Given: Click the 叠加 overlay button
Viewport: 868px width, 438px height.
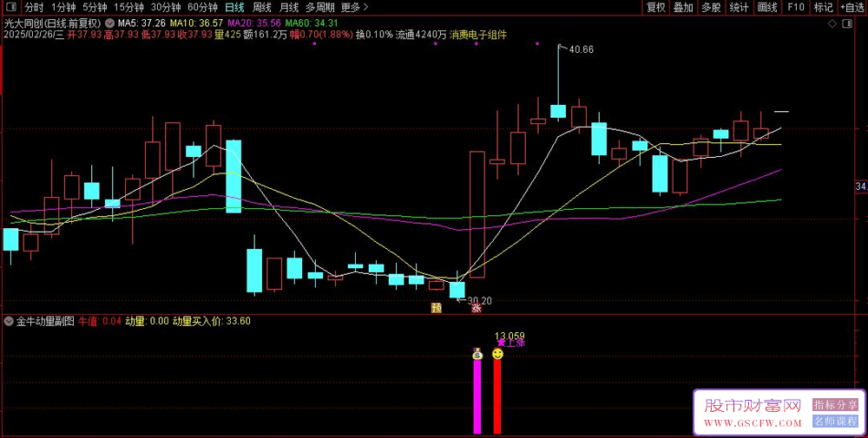Looking at the screenshot, I should coord(683,7).
